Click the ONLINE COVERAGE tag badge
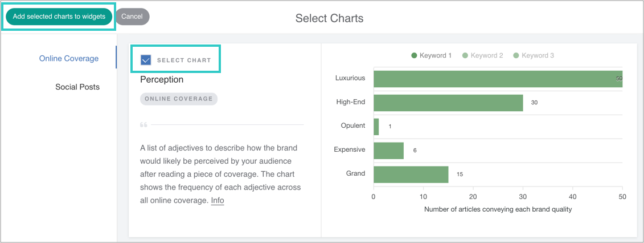The image size is (644, 243). click(x=179, y=99)
